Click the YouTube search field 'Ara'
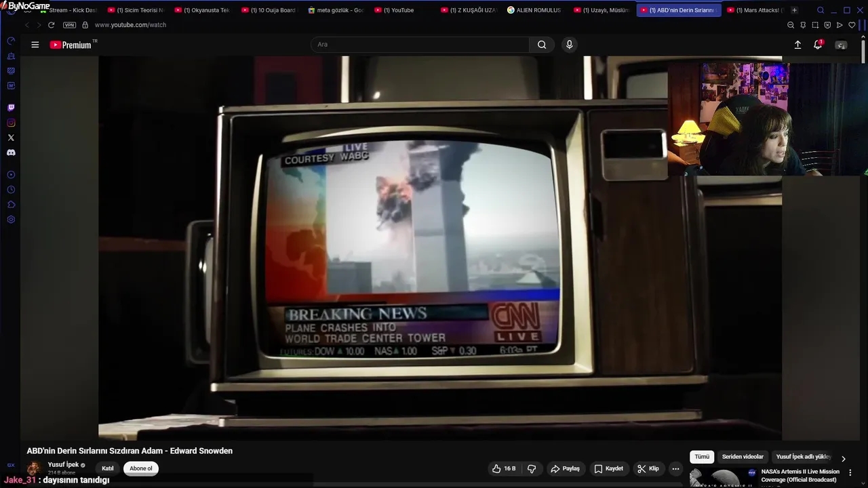The image size is (868, 488). (x=420, y=45)
